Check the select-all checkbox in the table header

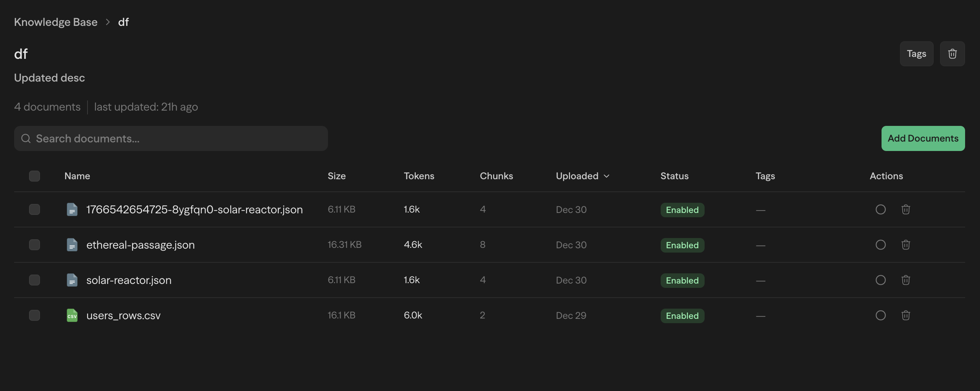pyautogui.click(x=35, y=176)
